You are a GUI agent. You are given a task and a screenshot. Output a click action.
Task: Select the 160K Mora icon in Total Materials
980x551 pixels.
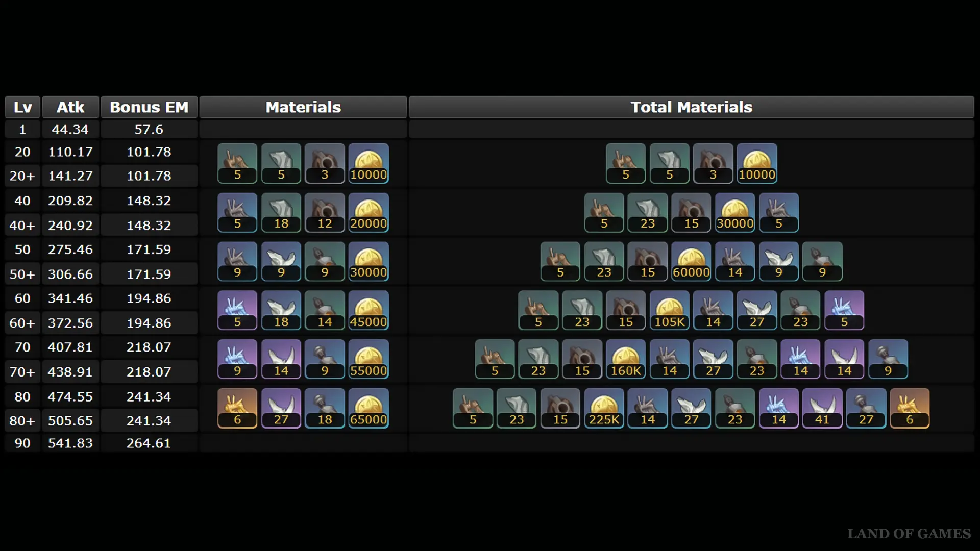pos(626,359)
